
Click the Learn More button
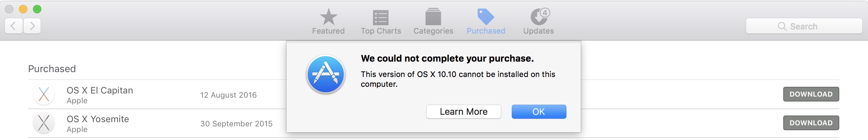click(x=463, y=112)
